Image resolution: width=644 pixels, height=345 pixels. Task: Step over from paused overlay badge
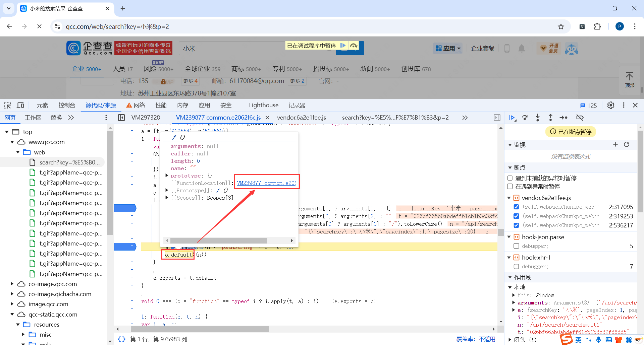pos(353,46)
